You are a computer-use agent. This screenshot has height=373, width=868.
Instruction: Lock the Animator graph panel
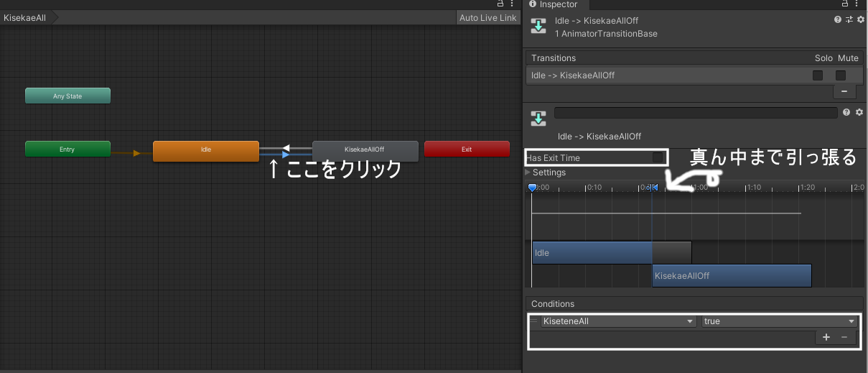pyautogui.click(x=500, y=4)
